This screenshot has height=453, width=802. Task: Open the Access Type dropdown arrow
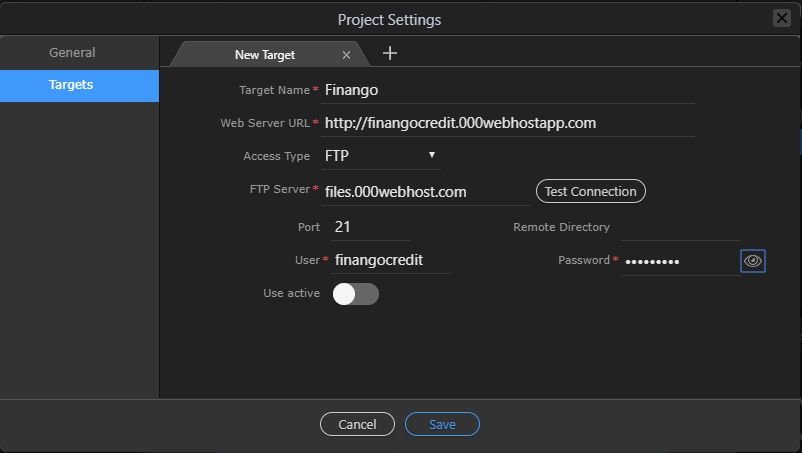[432, 155]
